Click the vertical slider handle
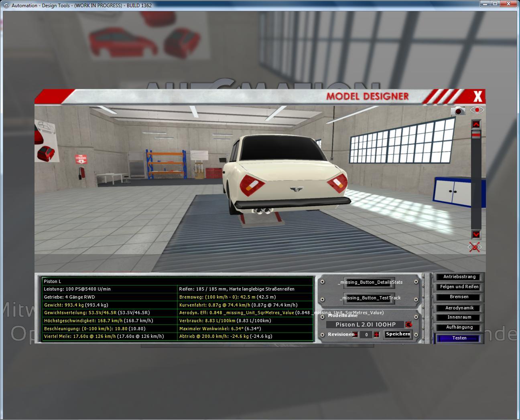The image size is (520, 420). click(x=476, y=136)
